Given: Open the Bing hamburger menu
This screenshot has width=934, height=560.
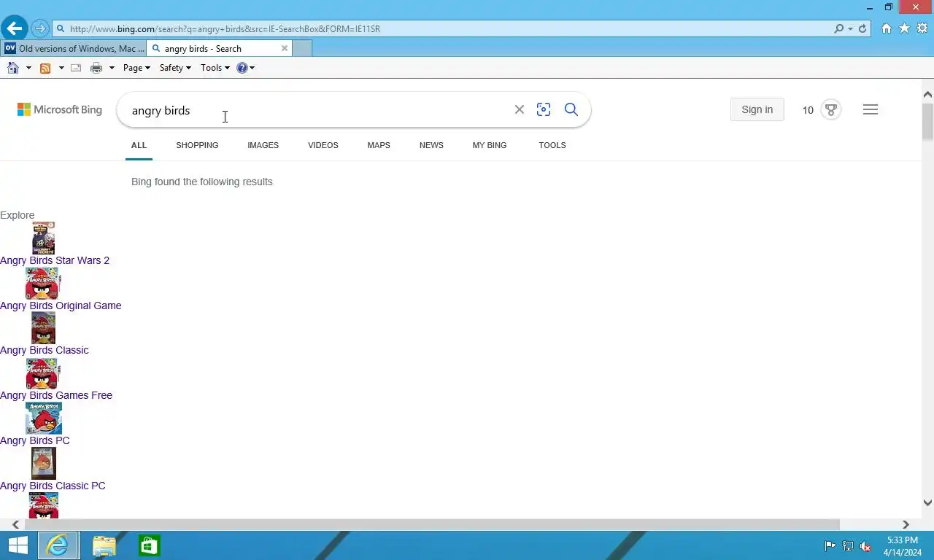Looking at the screenshot, I should (870, 109).
